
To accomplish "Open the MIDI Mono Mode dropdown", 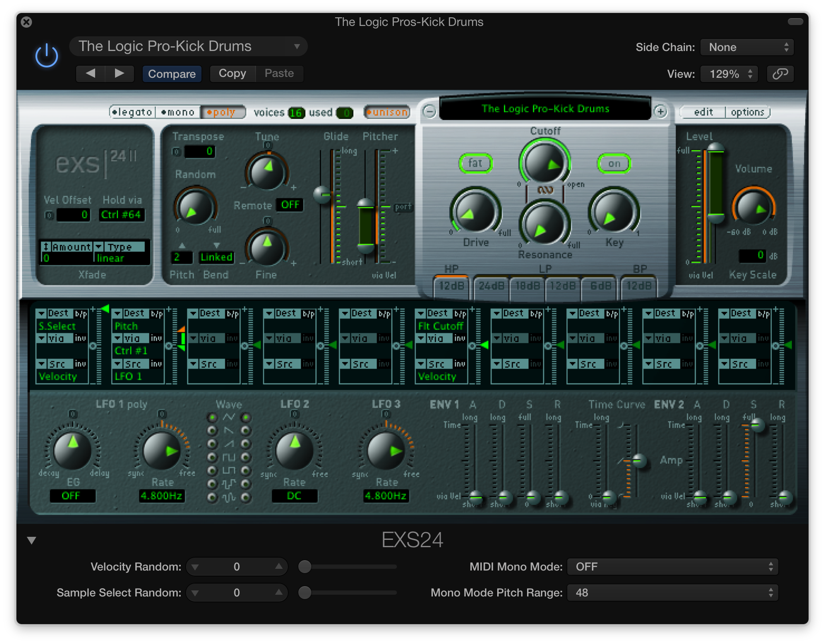I will tap(672, 567).
